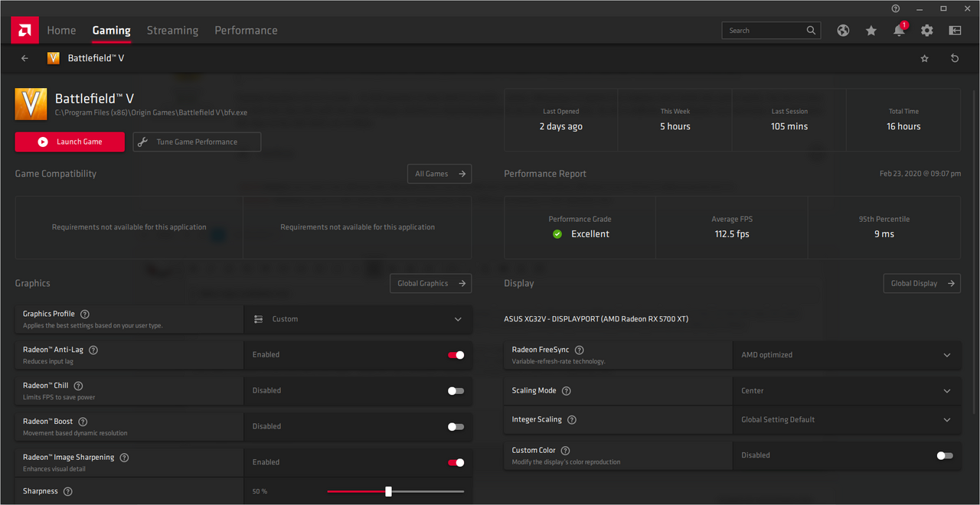Open the web browser globe icon

843,31
